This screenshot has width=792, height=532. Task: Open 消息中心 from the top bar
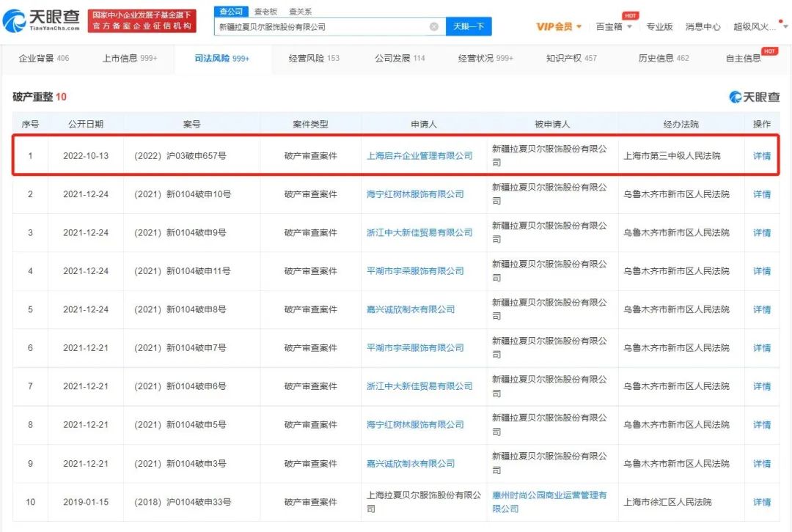(703, 26)
